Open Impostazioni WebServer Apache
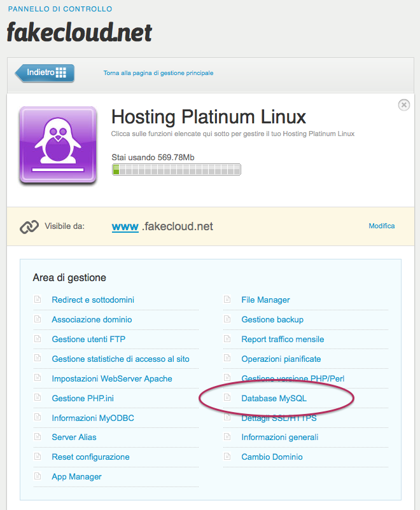Image resolution: width=420 pixels, height=510 pixels. click(x=112, y=378)
